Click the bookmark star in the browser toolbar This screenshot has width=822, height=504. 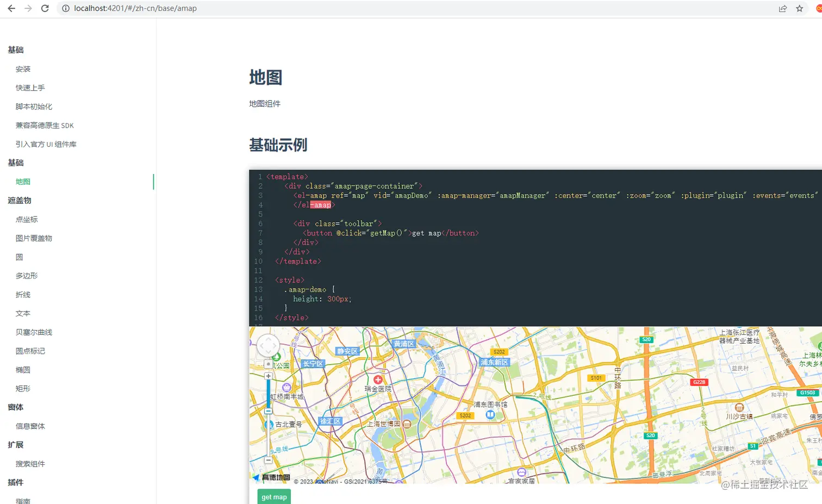tap(799, 9)
